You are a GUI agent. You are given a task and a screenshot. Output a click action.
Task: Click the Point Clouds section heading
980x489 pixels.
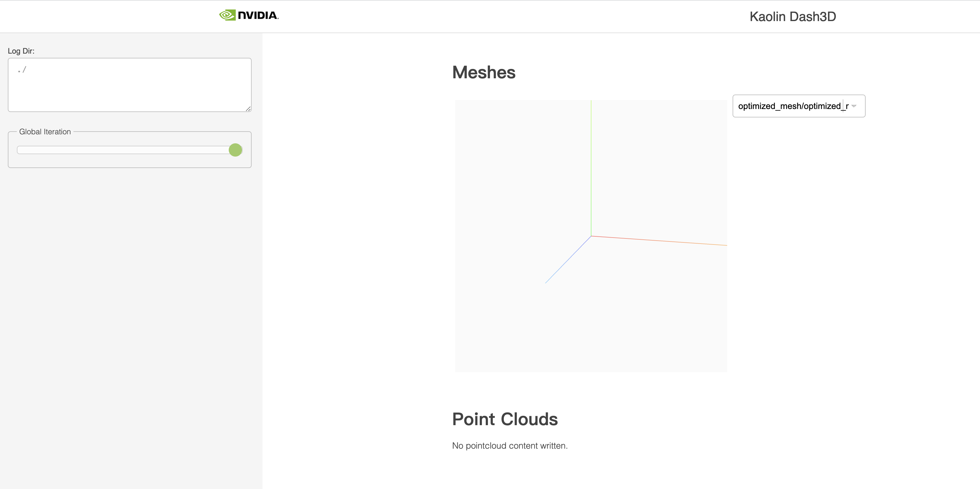coord(505,419)
